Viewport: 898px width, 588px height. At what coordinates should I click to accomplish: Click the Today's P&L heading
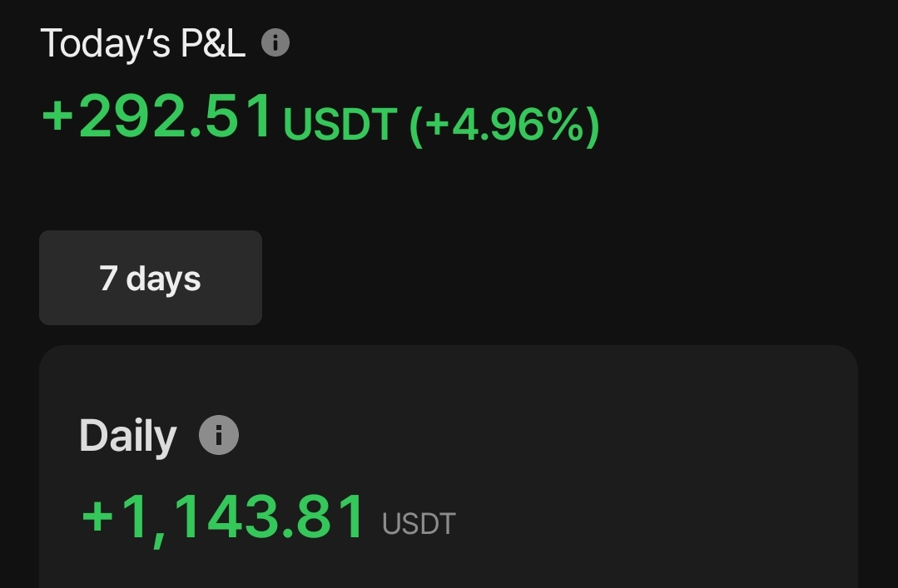pos(143,43)
